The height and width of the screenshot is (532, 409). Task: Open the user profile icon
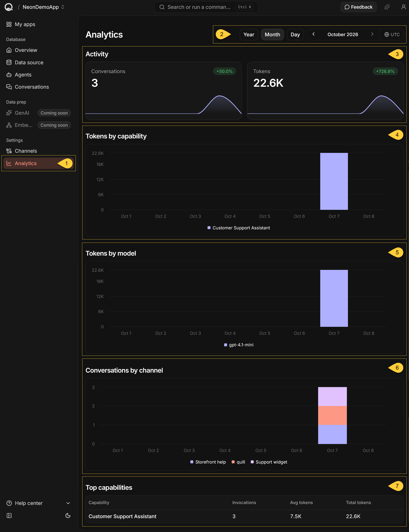pos(403,7)
